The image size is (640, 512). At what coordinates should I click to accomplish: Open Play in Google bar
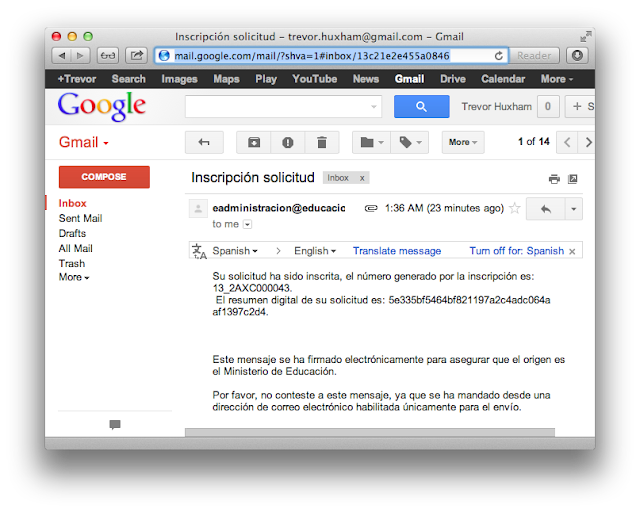[x=266, y=79]
